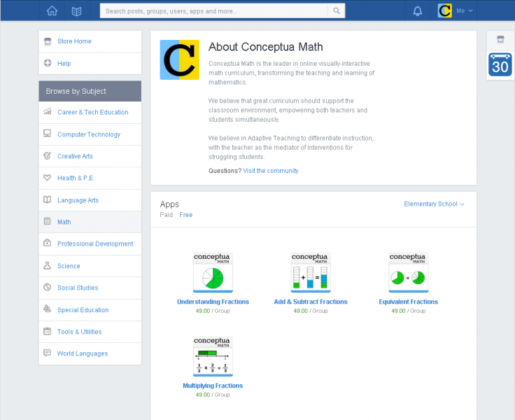Click the Understanding Fractions title link
Viewport: 515px width, 420px height.
(x=213, y=302)
